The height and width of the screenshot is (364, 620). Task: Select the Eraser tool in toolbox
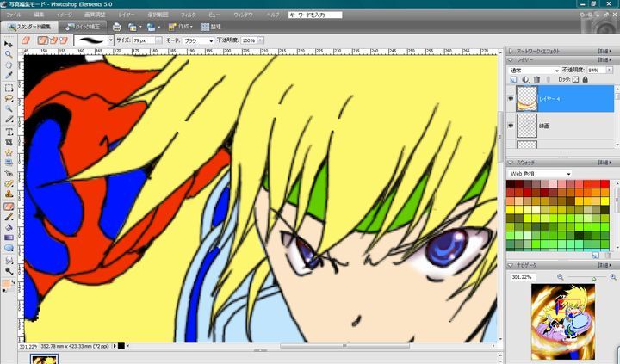pyautogui.click(x=9, y=207)
